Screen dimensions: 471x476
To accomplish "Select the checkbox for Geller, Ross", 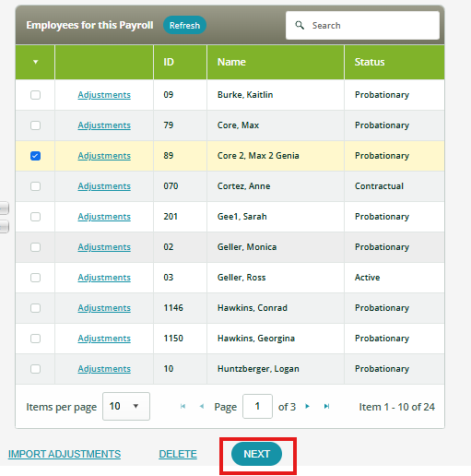I will pos(35,278).
